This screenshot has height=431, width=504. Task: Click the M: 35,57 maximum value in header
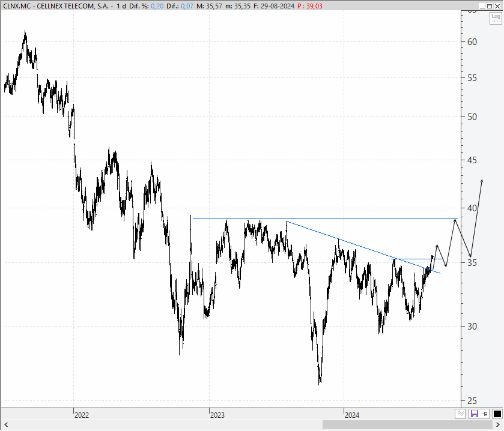click(209, 6)
